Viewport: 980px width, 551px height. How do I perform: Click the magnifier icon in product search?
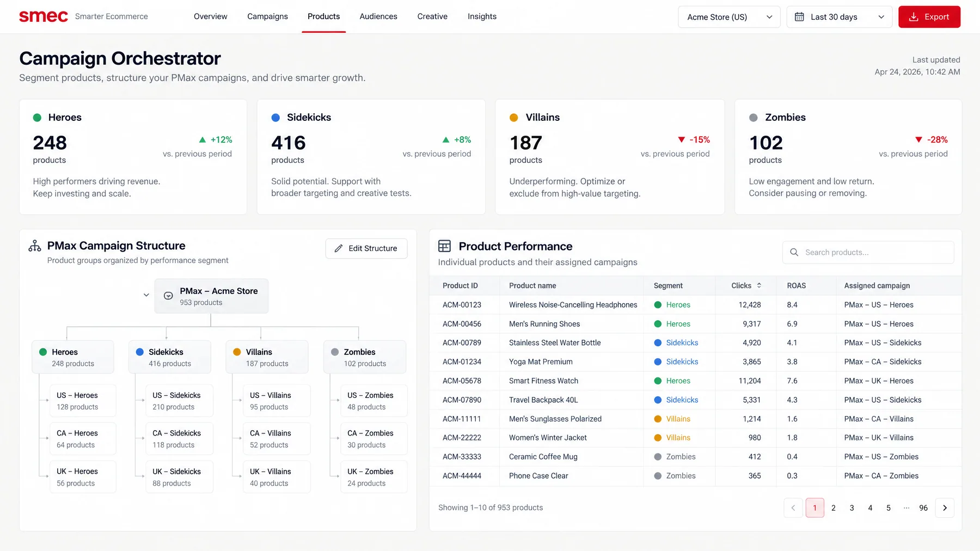click(x=794, y=252)
